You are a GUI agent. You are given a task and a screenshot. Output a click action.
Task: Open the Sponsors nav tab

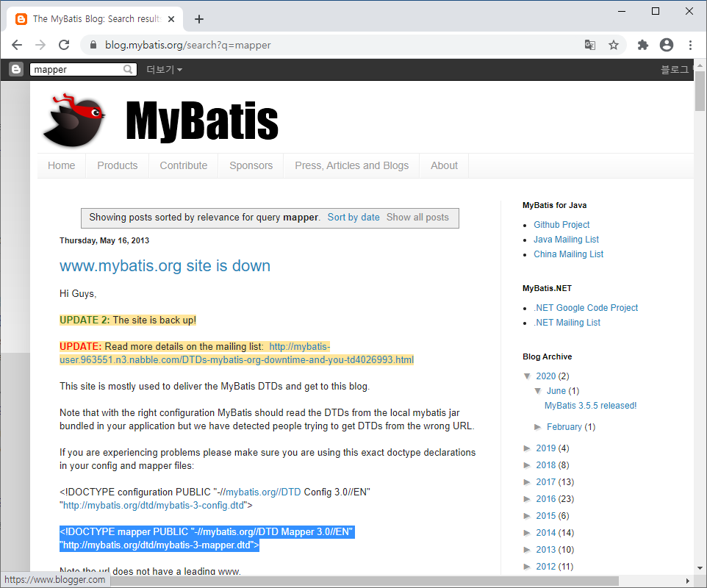click(251, 165)
